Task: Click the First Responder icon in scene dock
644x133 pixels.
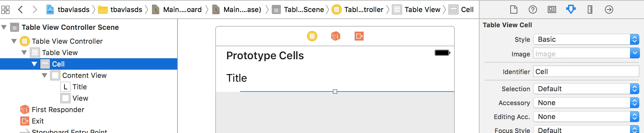Action: (335, 36)
